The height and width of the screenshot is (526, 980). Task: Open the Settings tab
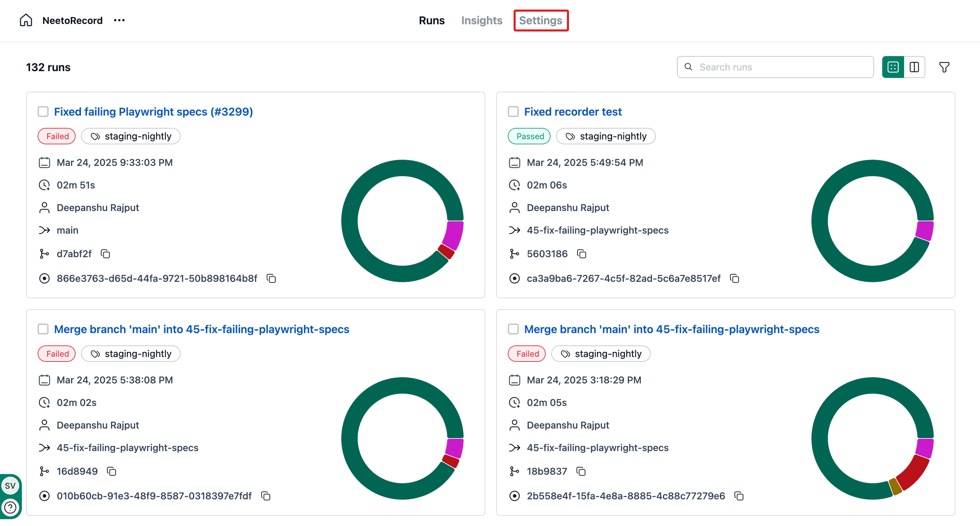(540, 20)
